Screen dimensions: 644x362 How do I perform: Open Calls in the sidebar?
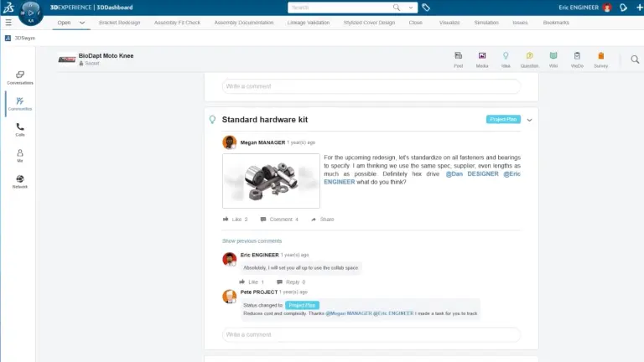[20, 130]
